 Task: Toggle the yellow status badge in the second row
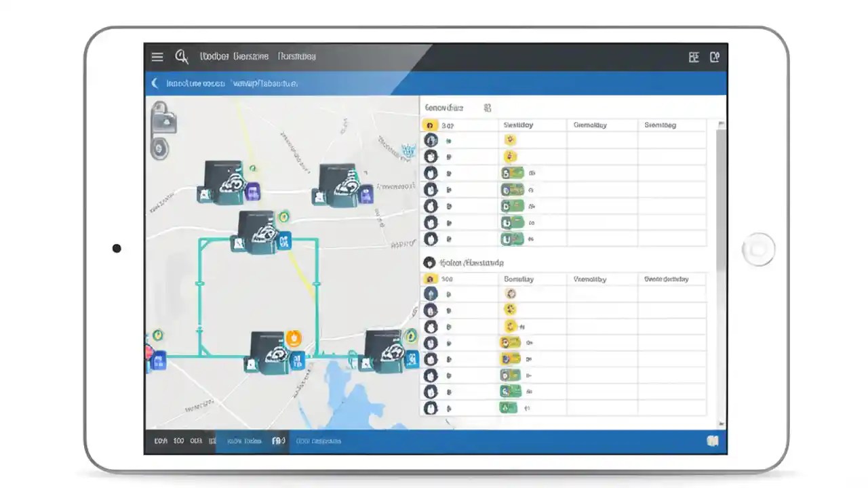coord(509,156)
